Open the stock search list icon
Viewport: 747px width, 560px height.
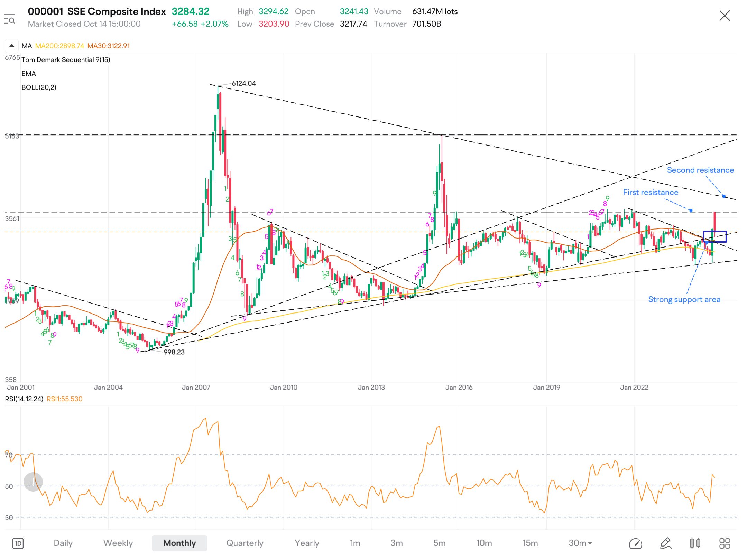pyautogui.click(x=9, y=19)
